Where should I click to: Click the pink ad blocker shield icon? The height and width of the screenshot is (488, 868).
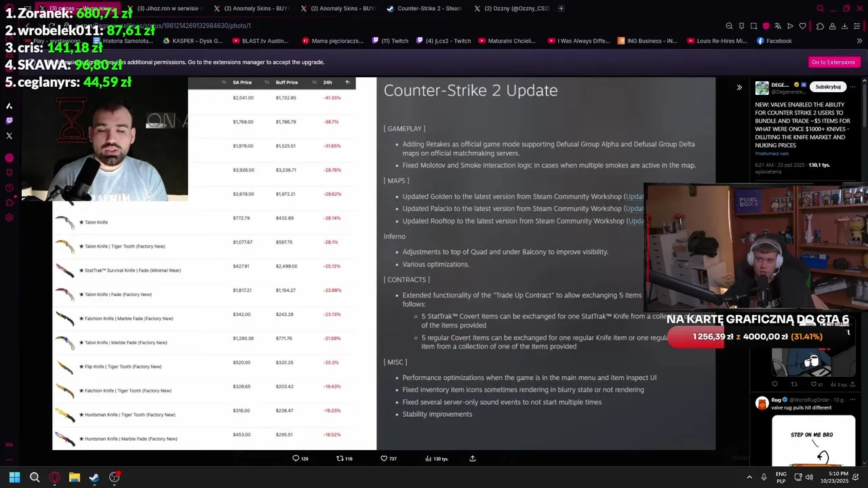click(766, 26)
